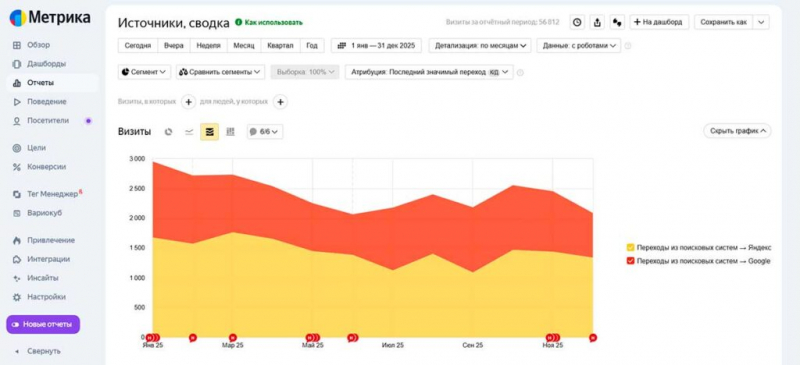Click the compare-dots icon in the header

click(x=617, y=22)
